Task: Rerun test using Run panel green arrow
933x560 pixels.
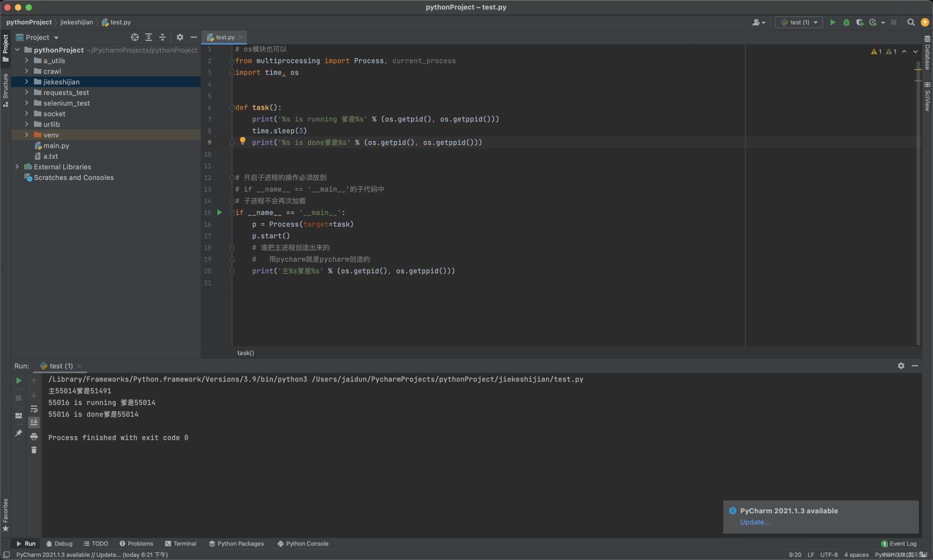Action: tap(19, 381)
